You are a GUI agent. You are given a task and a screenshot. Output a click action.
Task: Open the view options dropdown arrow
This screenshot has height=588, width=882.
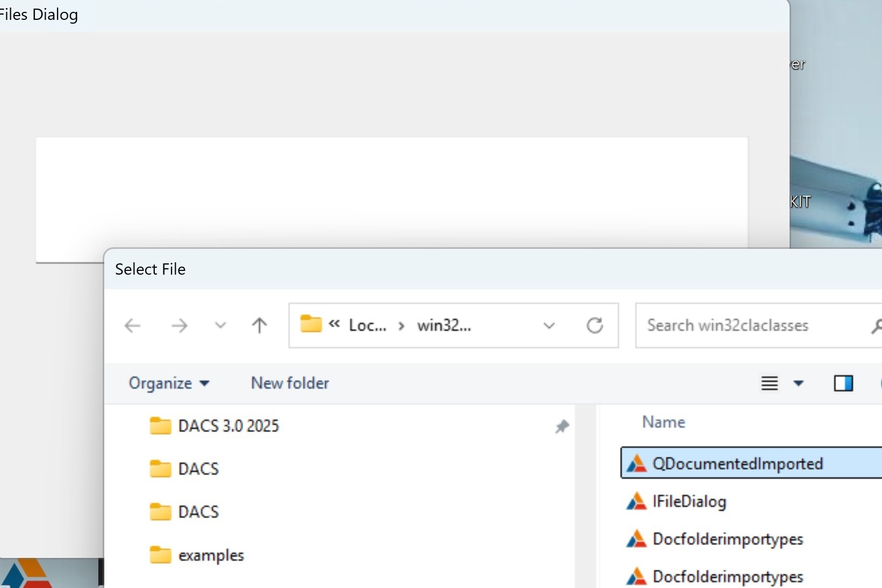(x=799, y=383)
